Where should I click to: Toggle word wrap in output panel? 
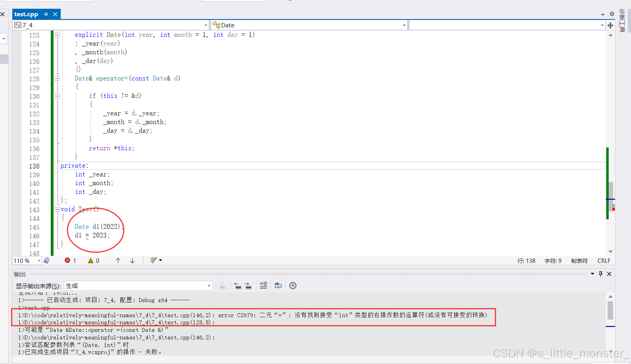[x=278, y=285]
